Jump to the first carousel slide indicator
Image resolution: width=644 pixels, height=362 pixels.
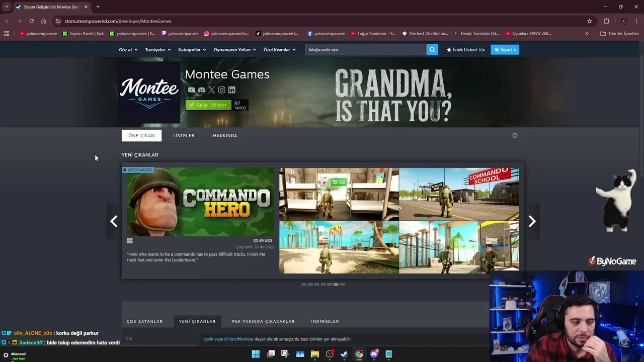pyautogui.click(x=304, y=285)
